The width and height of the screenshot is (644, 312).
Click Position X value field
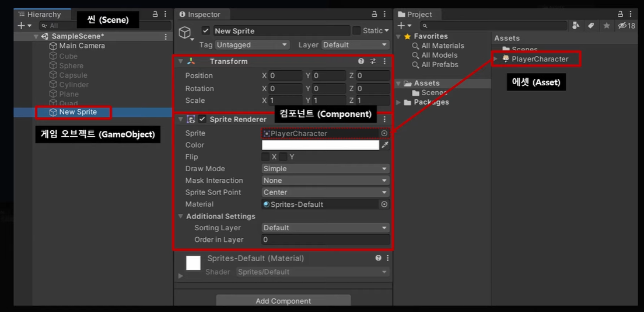click(285, 76)
